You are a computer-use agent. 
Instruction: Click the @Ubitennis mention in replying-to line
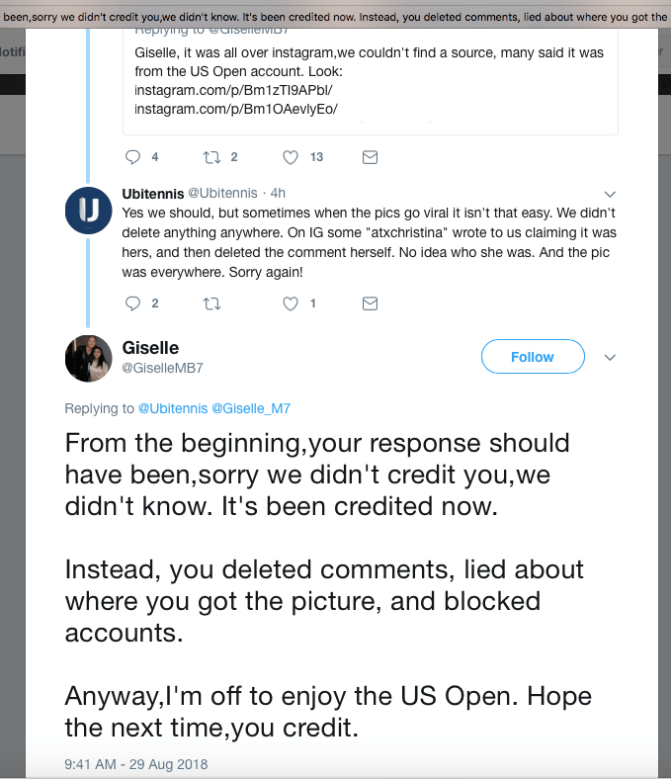click(x=172, y=409)
